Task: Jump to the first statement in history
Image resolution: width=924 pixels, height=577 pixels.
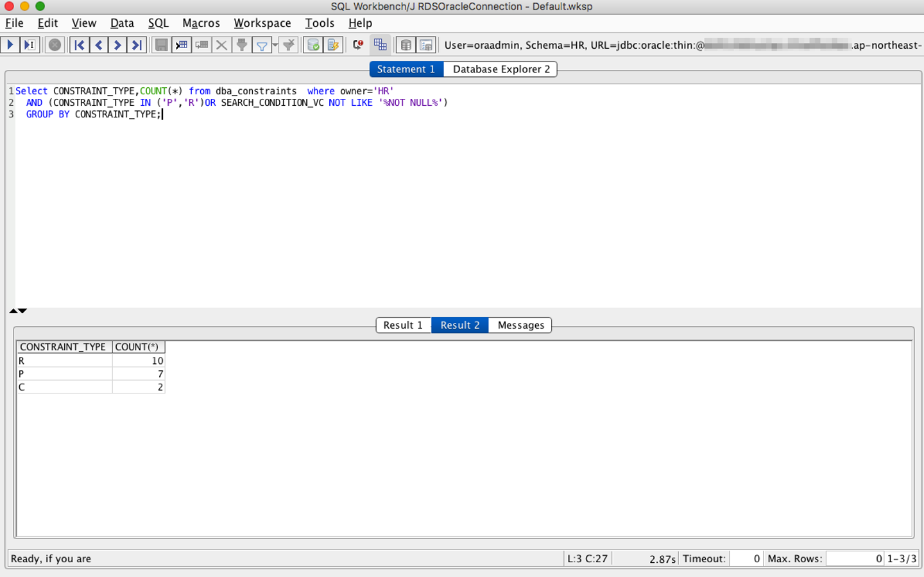Action: [79, 45]
